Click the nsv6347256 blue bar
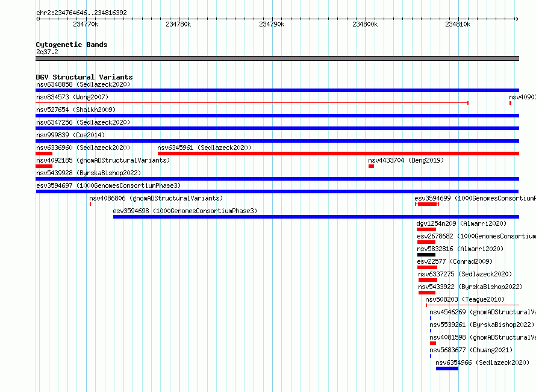The width and height of the screenshot is (536, 392). [277, 128]
